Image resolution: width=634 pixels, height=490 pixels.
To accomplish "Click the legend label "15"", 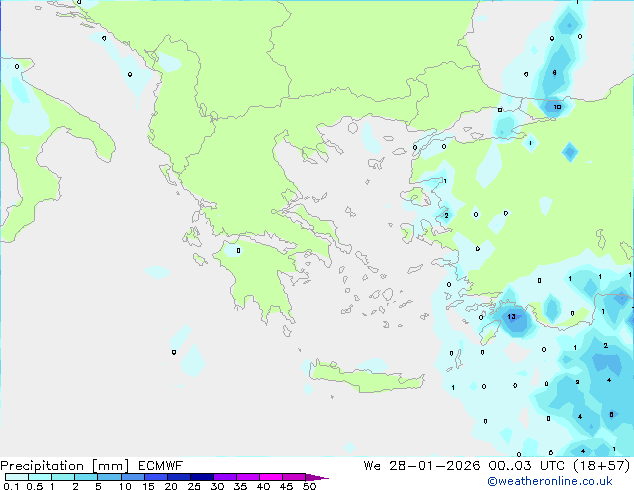I will 148,486.
